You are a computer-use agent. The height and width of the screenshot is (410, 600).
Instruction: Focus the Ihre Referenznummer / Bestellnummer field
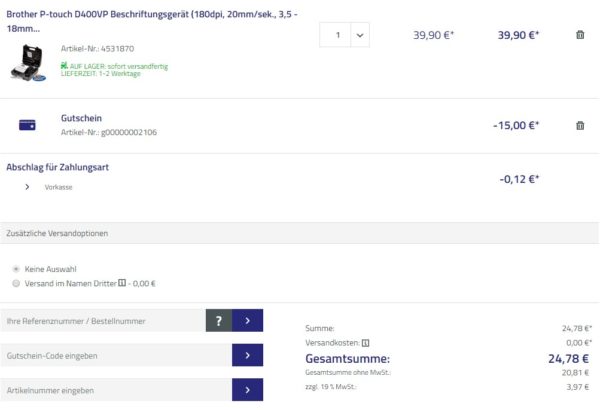[103, 320]
